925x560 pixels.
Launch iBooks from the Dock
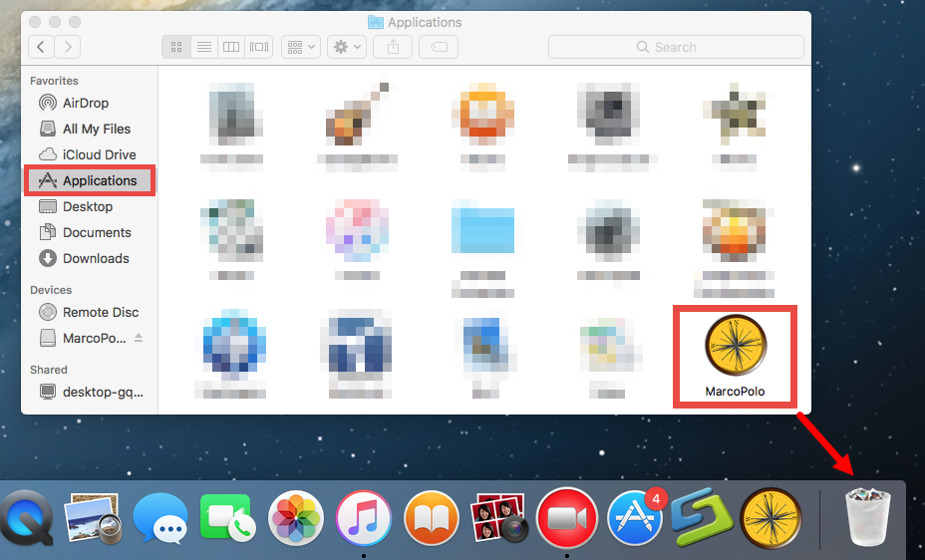click(x=432, y=519)
